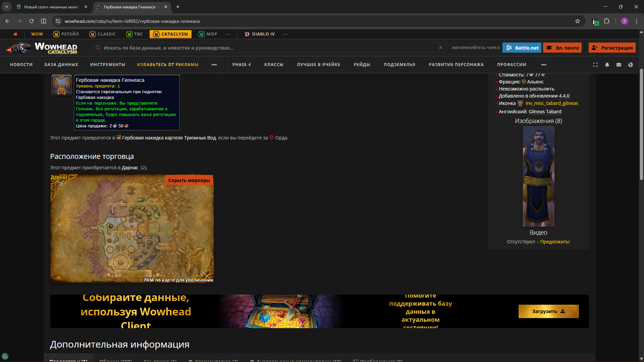
Task: Expand ellipsis next to MOP
Action: pyautogui.click(x=228, y=34)
